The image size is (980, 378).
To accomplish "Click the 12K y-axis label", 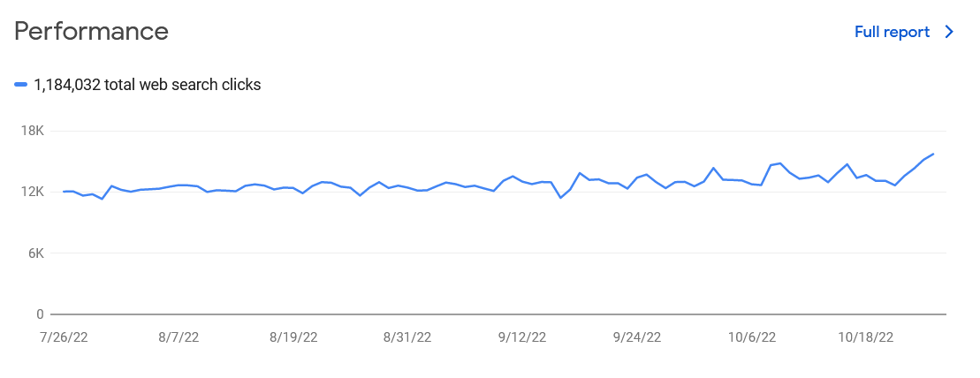I will [31, 192].
